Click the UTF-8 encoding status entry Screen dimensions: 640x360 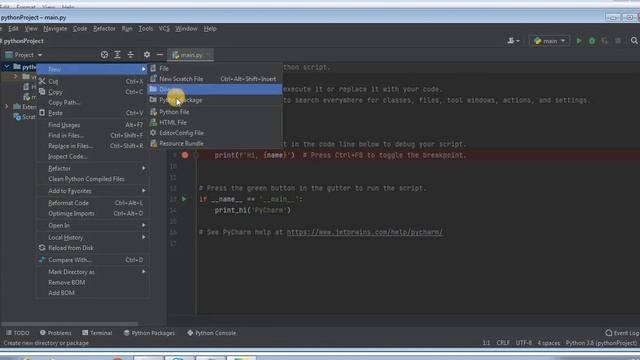(x=524, y=343)
